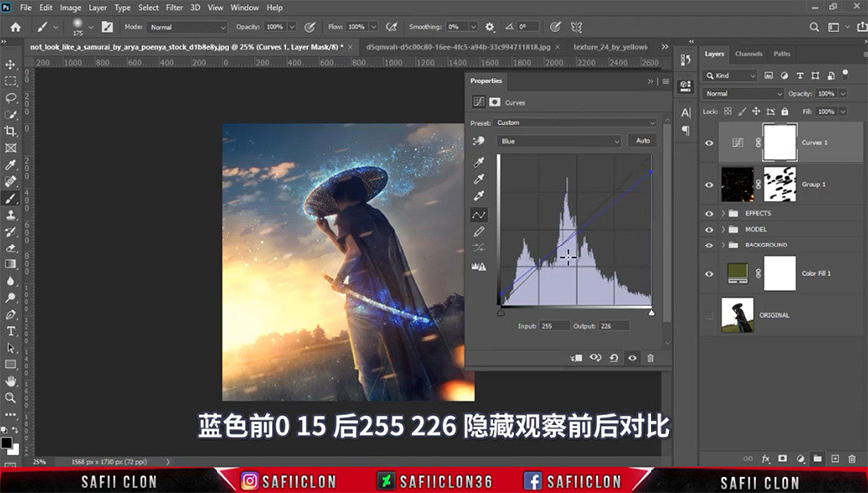Viewport: 868px width, 493px height.
Task: Select the Hand tool
Action: click(x=10, y=381)
